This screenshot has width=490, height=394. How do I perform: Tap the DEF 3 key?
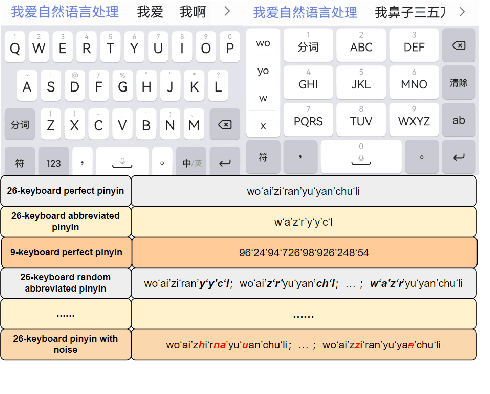414,45
